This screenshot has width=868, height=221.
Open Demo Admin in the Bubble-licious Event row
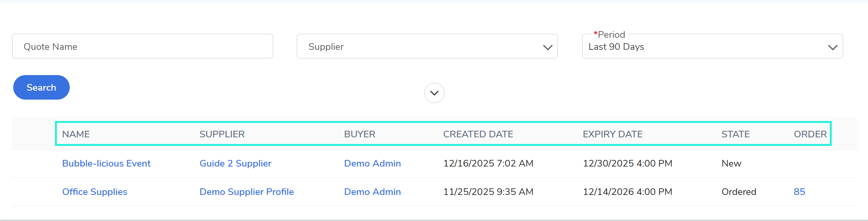pyautogui.click(x=372, y=163)
